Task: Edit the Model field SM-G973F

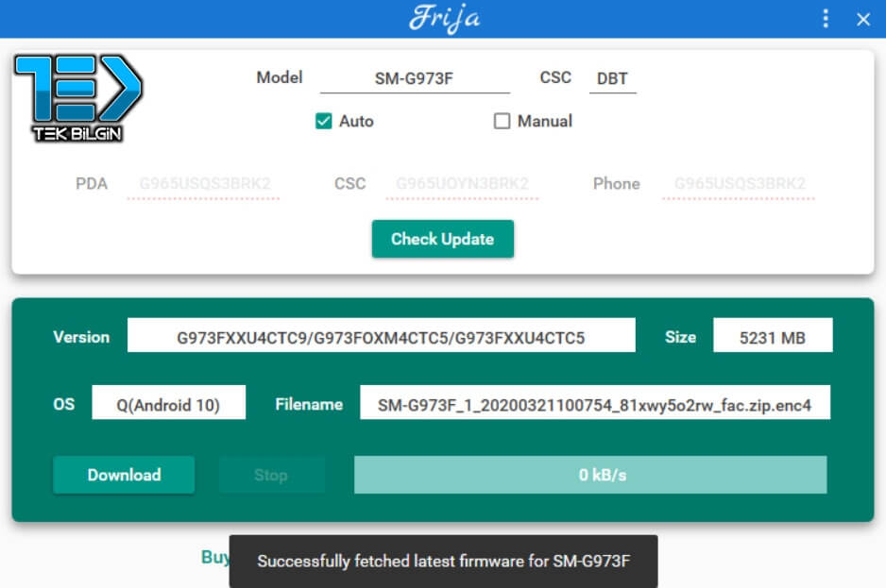Action: click(415, 78)
